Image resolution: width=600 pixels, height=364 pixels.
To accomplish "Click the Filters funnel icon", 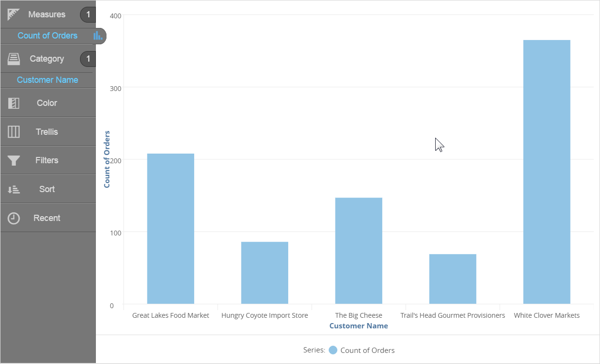I will 13,160.
